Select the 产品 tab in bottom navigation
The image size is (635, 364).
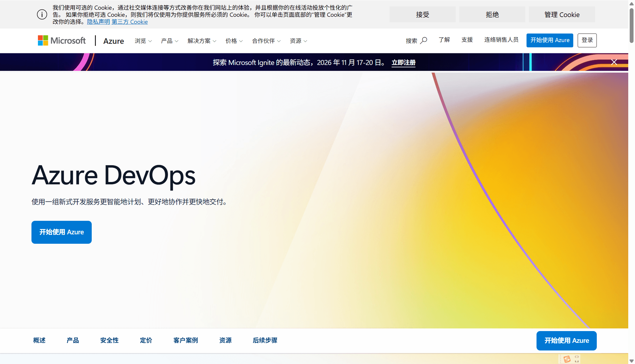point(73,340)
